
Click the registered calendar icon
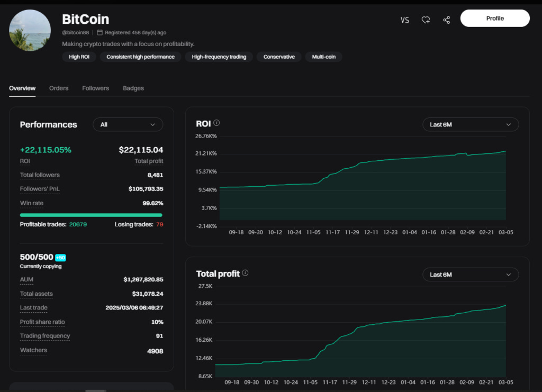(x=100, y=32)
